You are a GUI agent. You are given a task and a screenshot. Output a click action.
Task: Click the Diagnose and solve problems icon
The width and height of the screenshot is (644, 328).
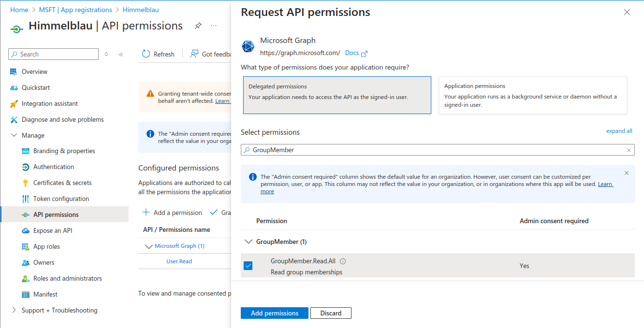[14, 119]
